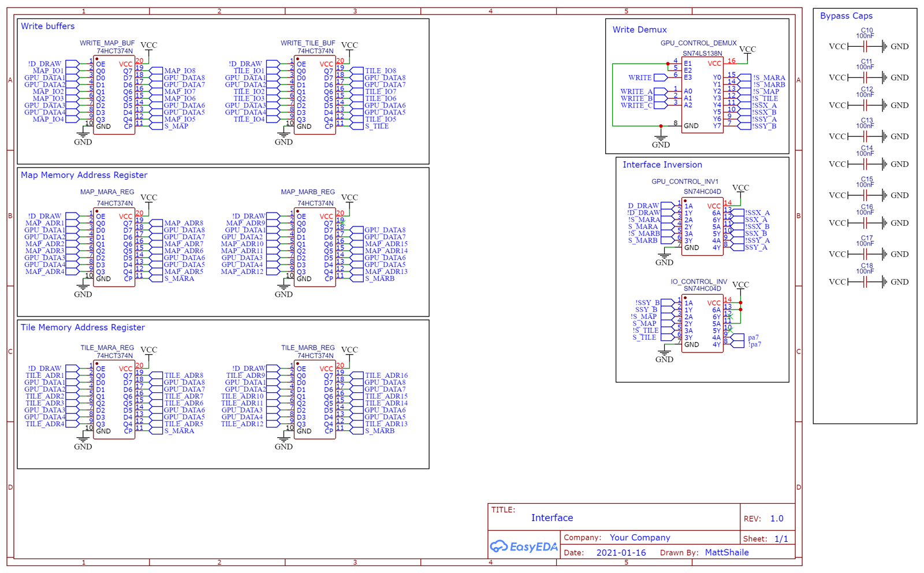Click the 'Map Memory Address Register' heading

click(x=84, y=175)
